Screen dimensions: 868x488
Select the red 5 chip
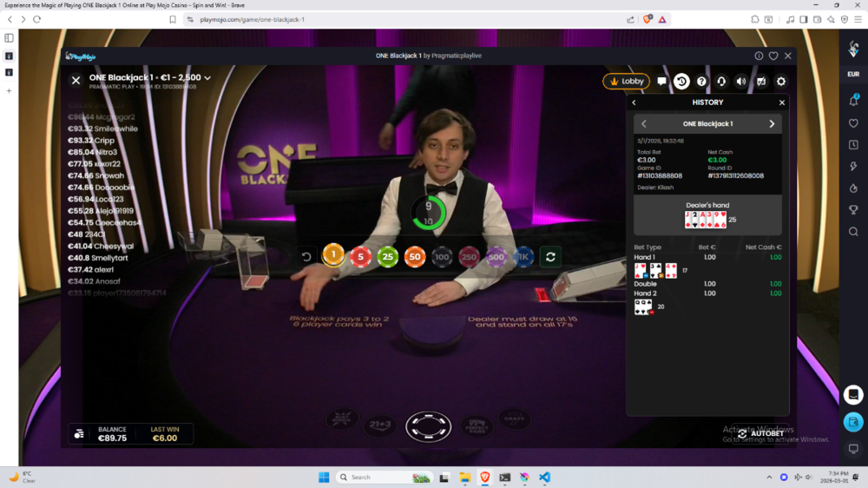360,256
